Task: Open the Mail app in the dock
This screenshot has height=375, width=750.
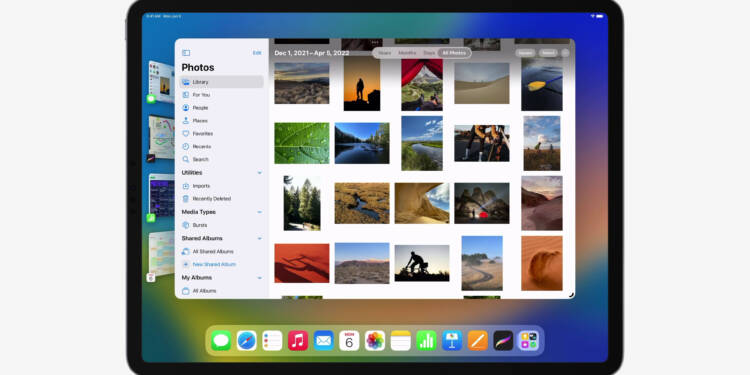Action: coord(324,341)
